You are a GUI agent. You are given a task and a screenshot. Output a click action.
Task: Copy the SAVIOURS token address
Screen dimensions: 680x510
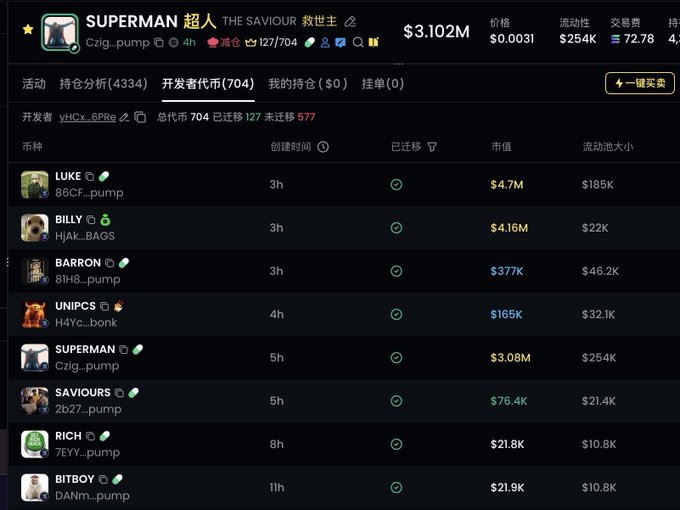(119, 393)
